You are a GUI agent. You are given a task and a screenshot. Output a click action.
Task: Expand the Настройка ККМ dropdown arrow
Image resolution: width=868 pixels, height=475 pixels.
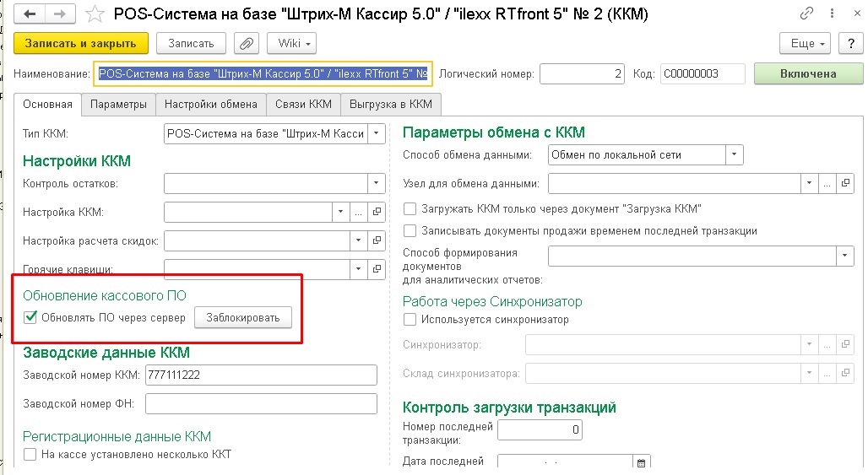340,212
